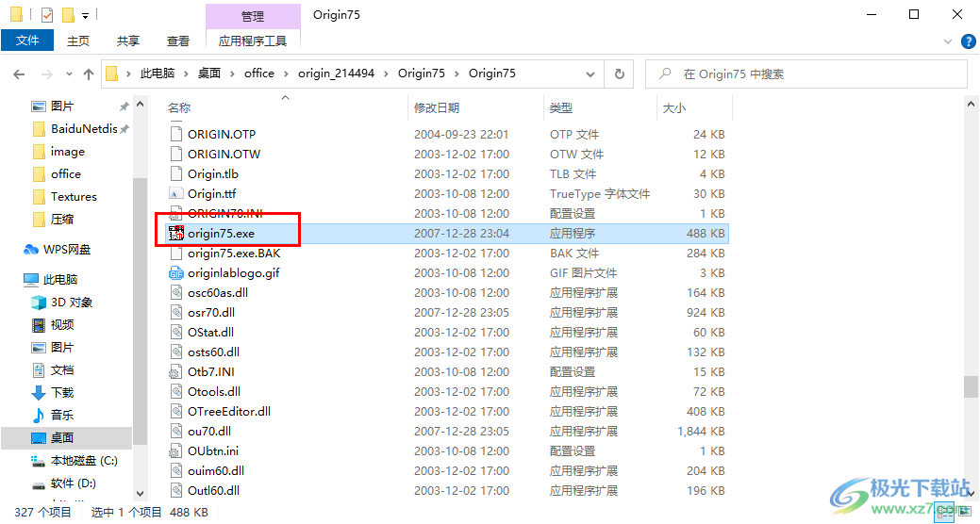
Task: Click the osts60.dll file row
Action: click(x=446, y=352)
